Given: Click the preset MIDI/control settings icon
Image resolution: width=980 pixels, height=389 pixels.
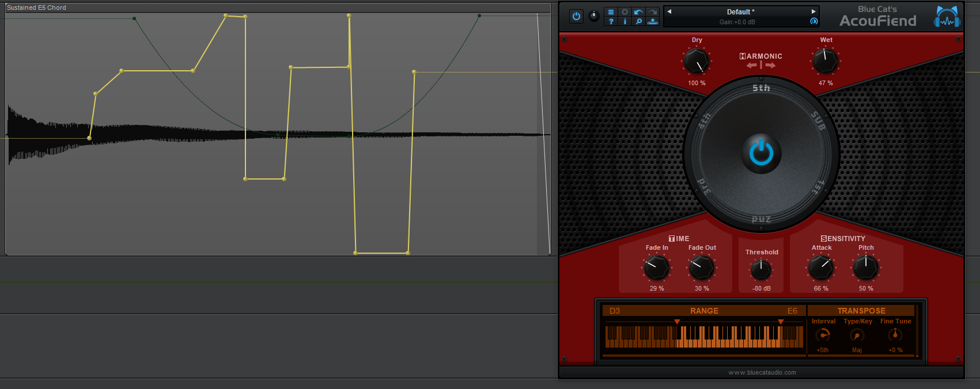Looking at the screenshot, I should coord(814,21).
